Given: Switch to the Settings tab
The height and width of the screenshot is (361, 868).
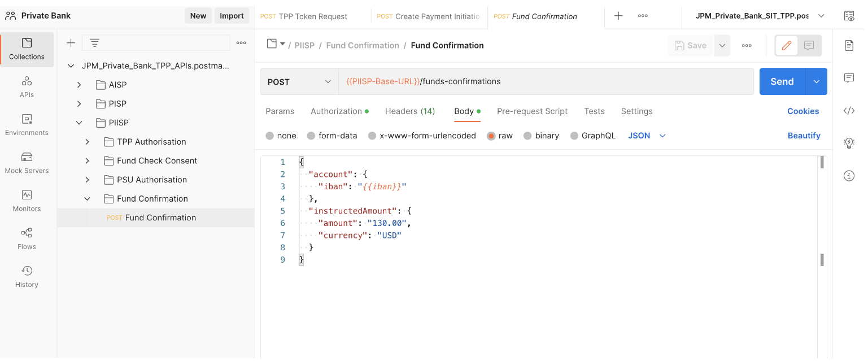Looking at the screenshot, I should click(x=637, y=111).
